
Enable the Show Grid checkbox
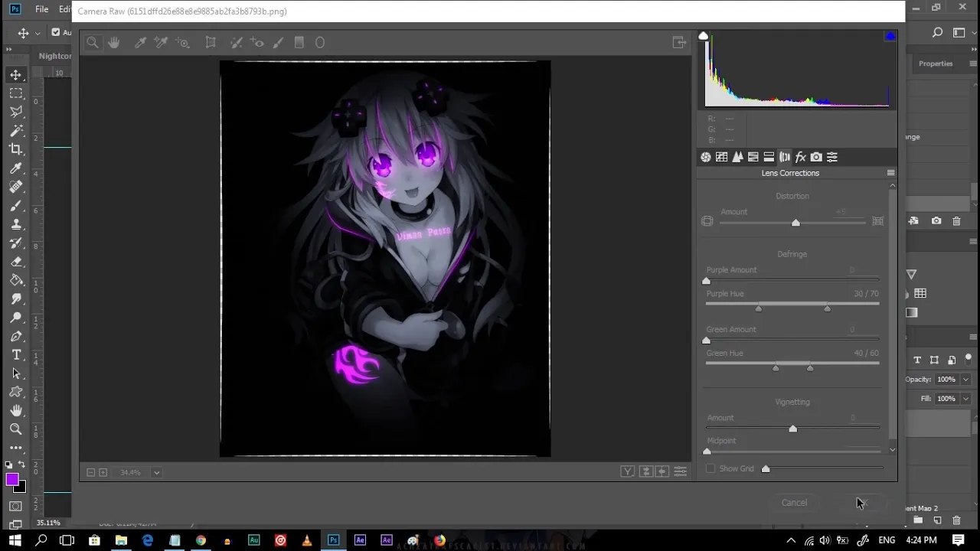710,468
